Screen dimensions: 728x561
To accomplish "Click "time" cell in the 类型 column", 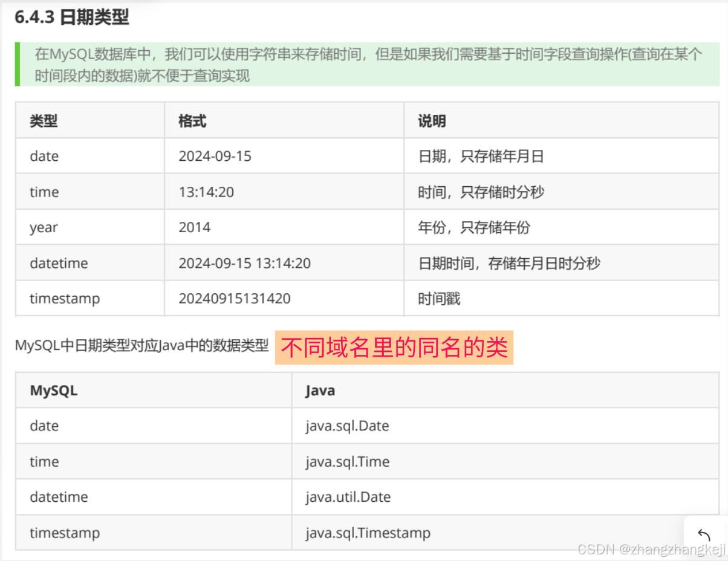I will click(90, 192).
